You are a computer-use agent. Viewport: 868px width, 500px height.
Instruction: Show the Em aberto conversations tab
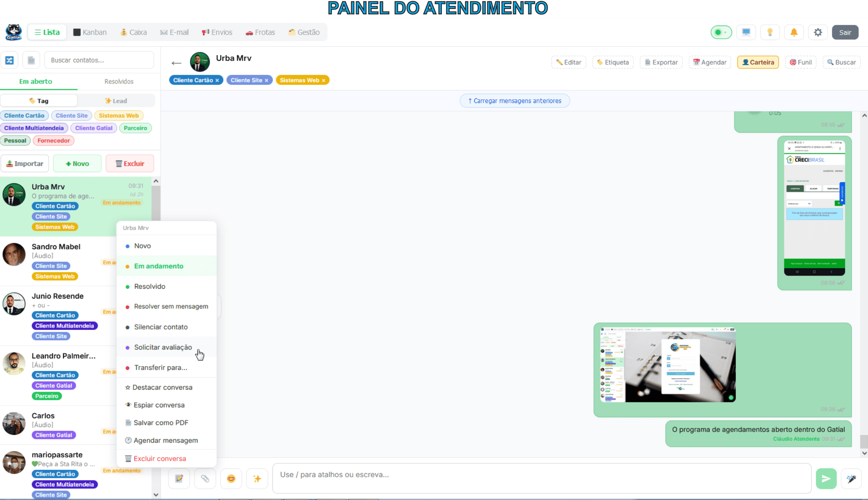tap(35, 81)
